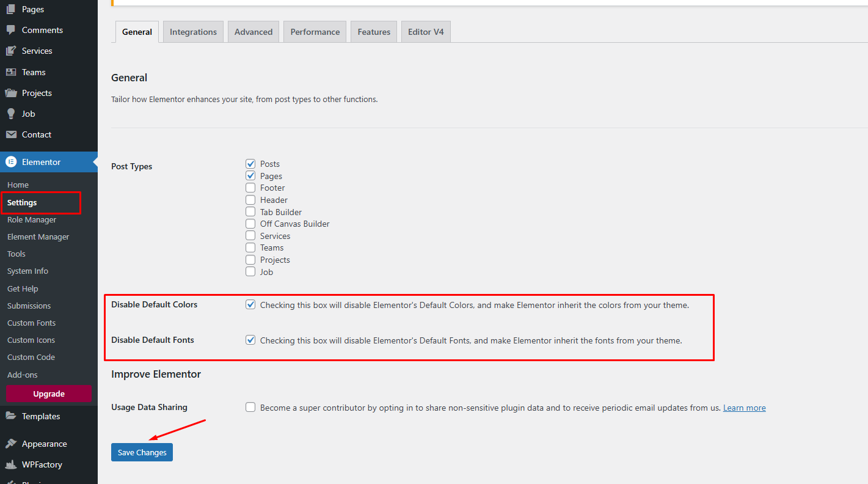868x484 pixels.
Task: Check the Job post type checkbox
Action: coord(250,272)
